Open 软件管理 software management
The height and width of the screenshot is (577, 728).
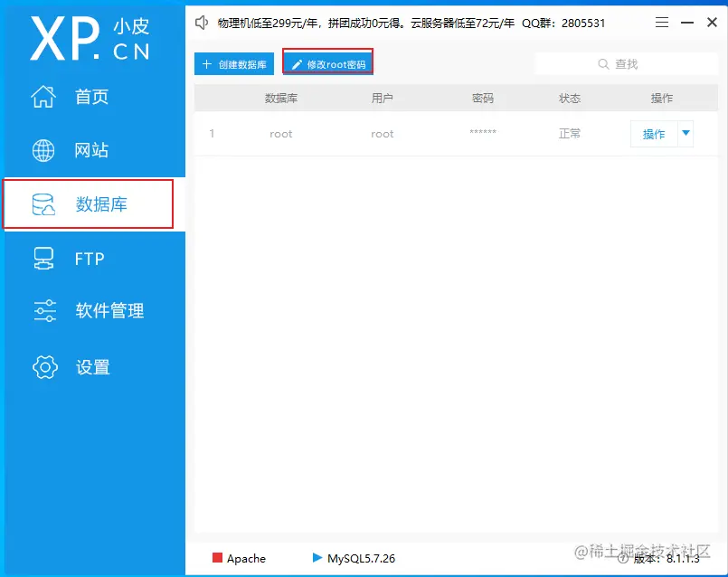click(x=93, y=310)
